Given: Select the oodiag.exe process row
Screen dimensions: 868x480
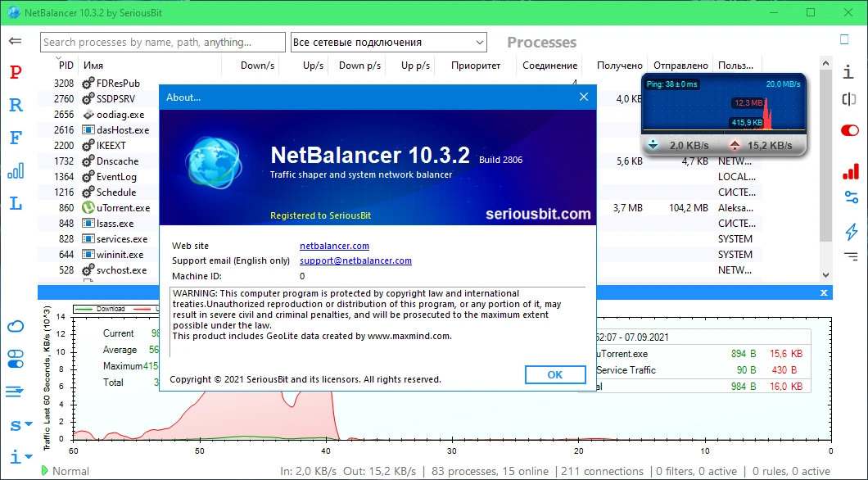Looking at the screenshot, I should tap(400, 115).
